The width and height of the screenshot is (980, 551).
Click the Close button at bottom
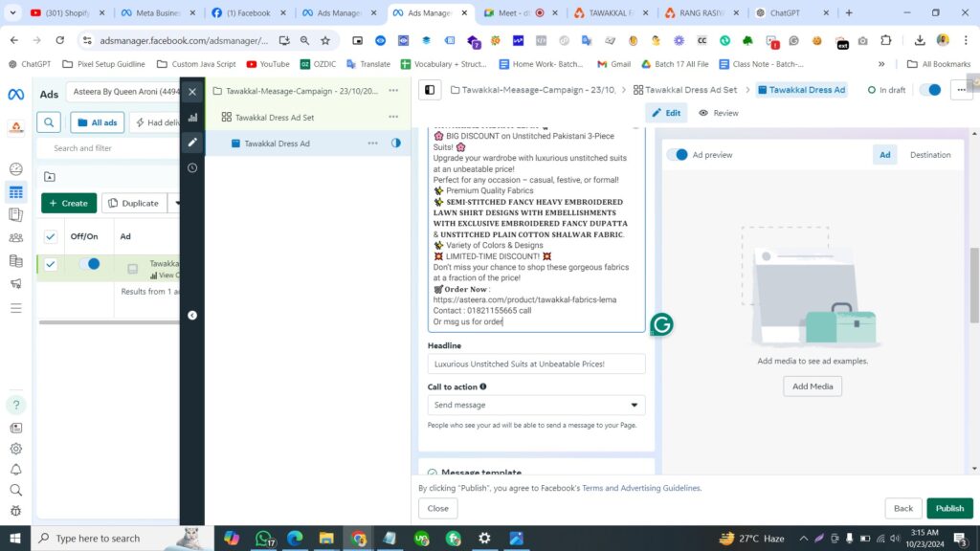pos(437,508)
